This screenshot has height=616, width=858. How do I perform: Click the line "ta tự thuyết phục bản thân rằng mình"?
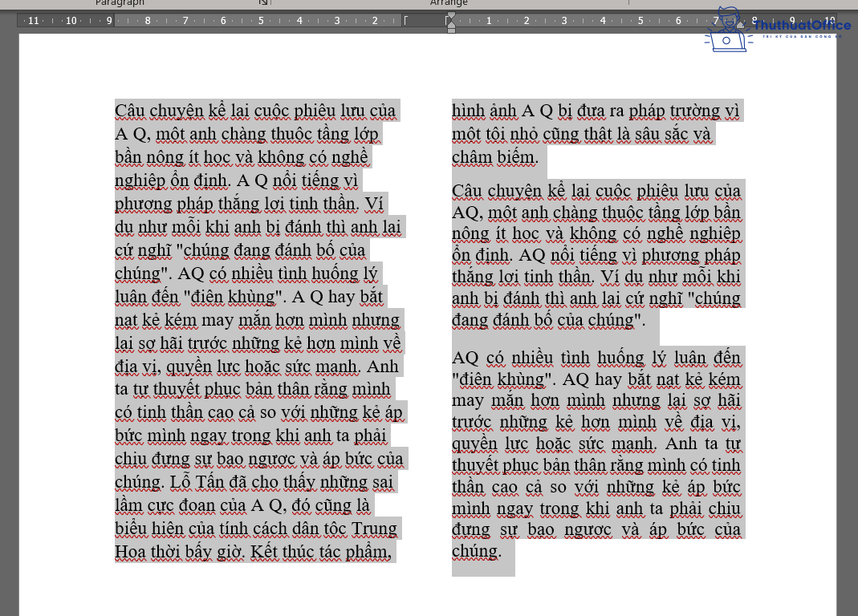coord(252,390)
